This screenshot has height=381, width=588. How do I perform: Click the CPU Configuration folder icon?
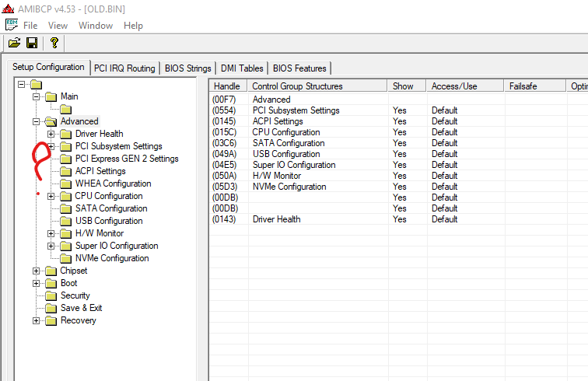coord(65,196)
